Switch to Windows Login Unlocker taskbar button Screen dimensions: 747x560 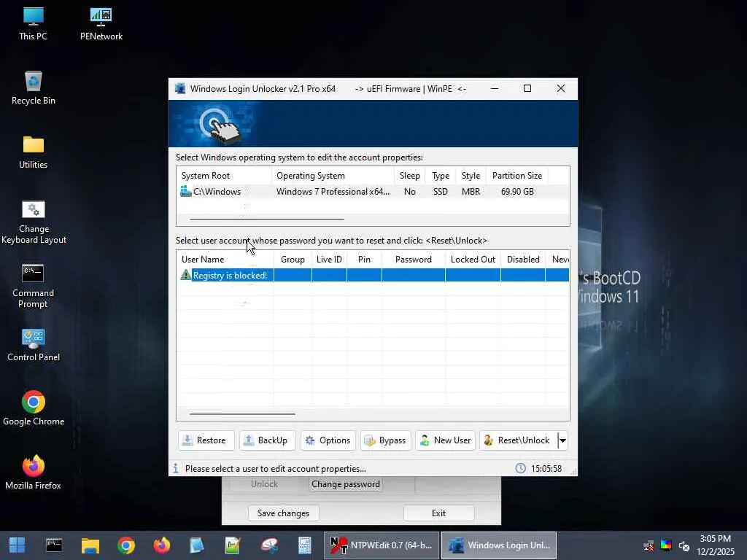499,545
